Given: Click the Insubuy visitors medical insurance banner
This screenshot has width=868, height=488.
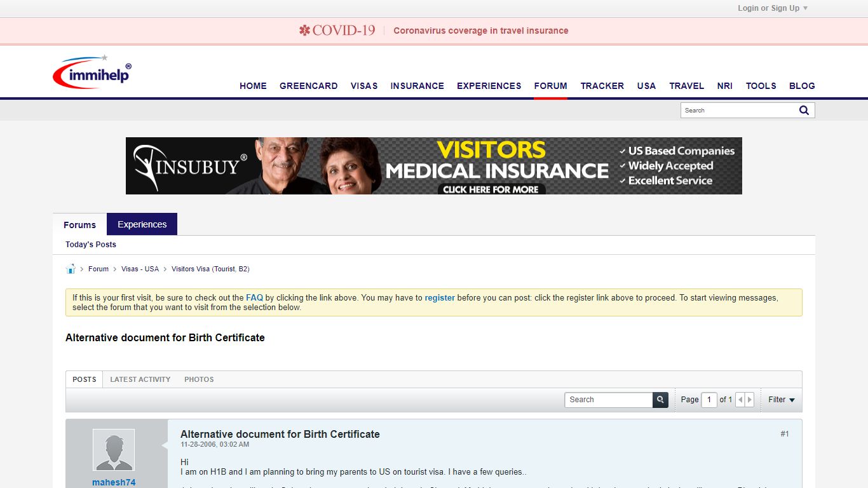Looking at the screenshot, I should click(x=434, y=166).
